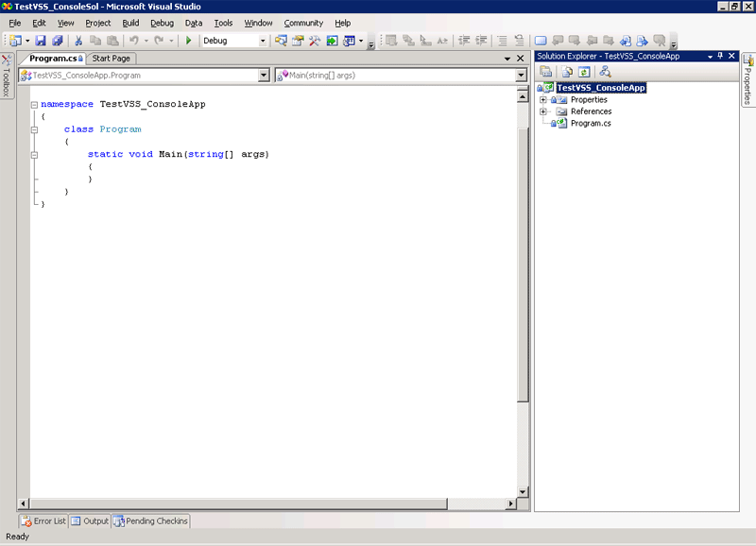Select the Program.cs editor tab
Image resolution: width=756 pixels, height=546 pixels.
54,59
